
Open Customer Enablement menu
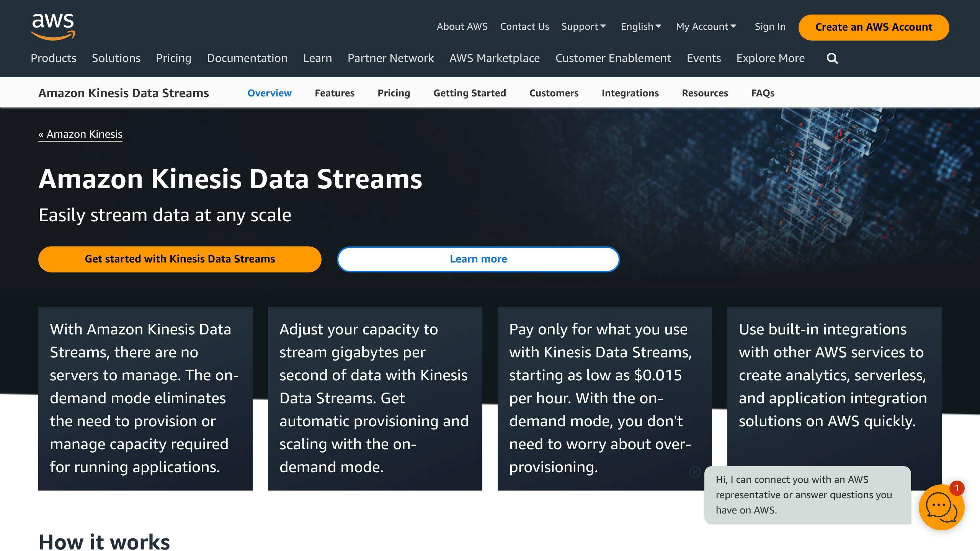tap(613, 58)
